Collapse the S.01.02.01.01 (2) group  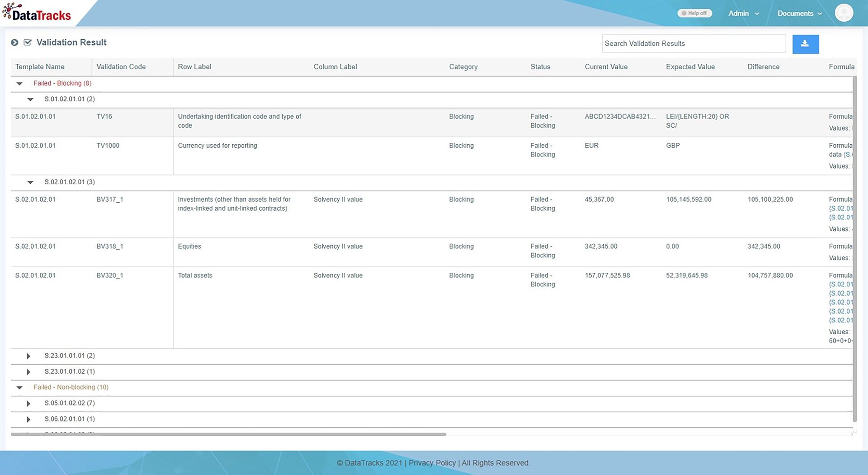click(30, 99)
